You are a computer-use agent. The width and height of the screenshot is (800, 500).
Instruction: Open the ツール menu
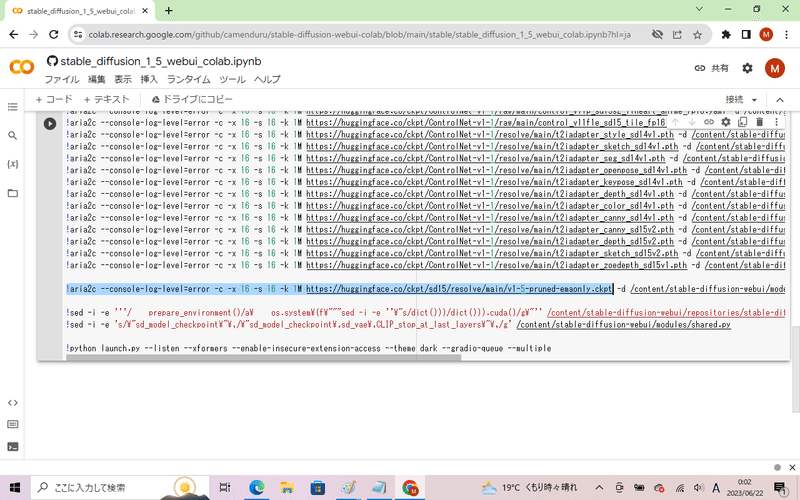(232, 80)
